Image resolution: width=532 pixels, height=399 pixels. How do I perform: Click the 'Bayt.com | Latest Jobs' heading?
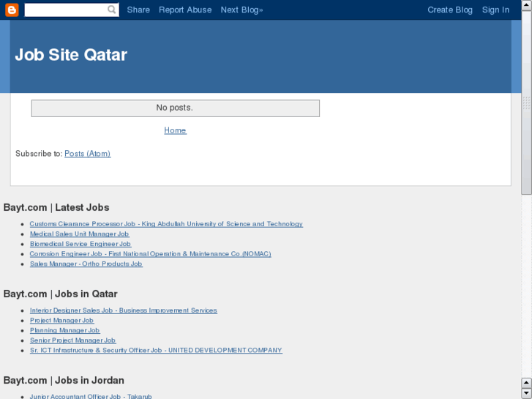56,207
